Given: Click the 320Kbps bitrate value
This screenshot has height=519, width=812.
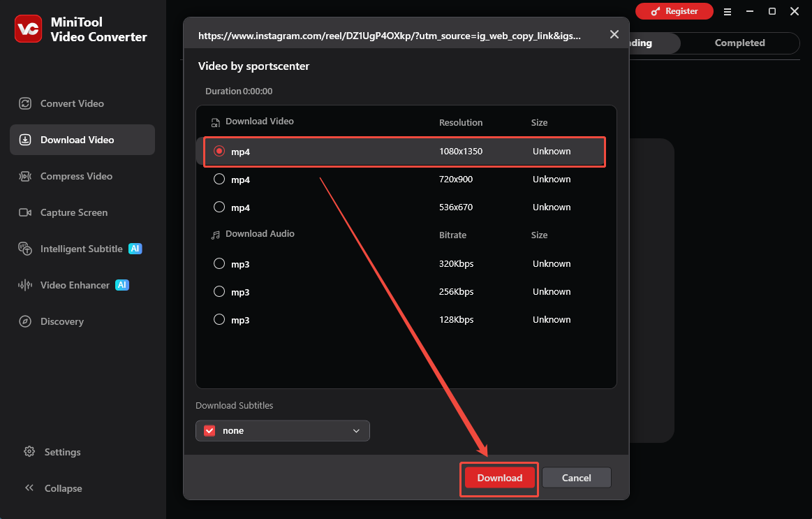Looking at the screenshot, I should 456,263.
